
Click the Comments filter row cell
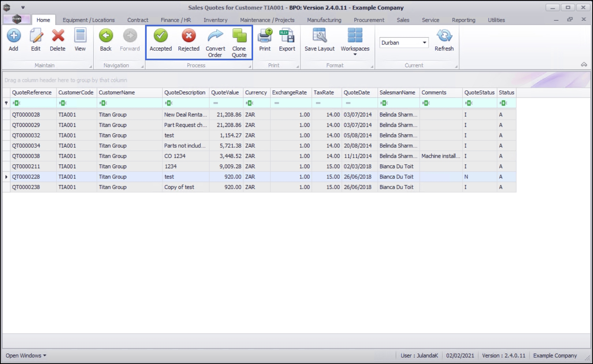click(x=441, y=103)
